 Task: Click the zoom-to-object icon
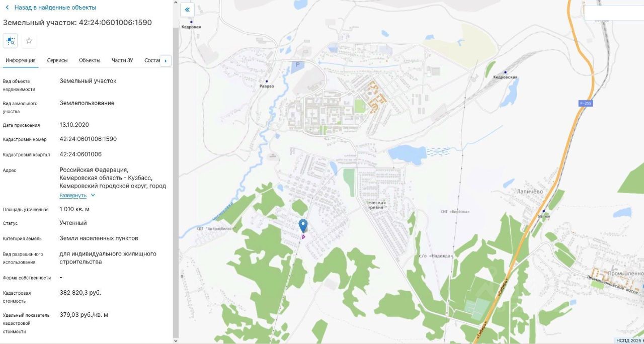point(11,41)
